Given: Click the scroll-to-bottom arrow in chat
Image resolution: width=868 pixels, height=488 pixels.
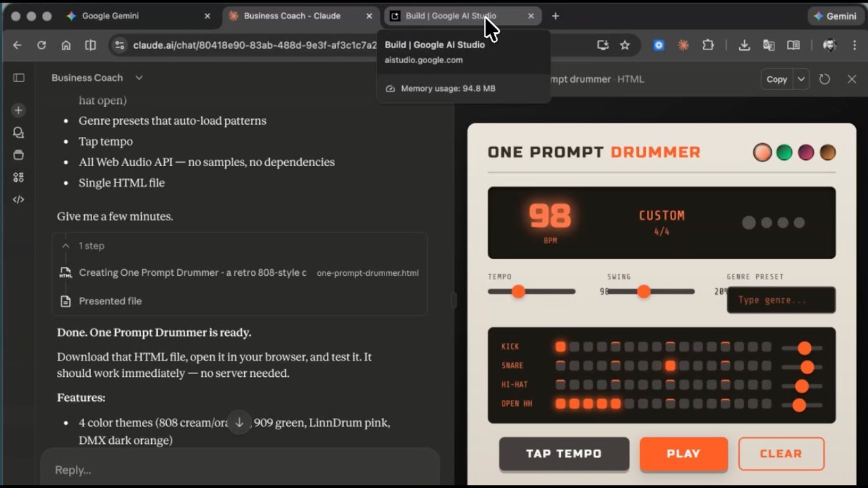Looking at the screenshot, I should [x=239, y=422].
